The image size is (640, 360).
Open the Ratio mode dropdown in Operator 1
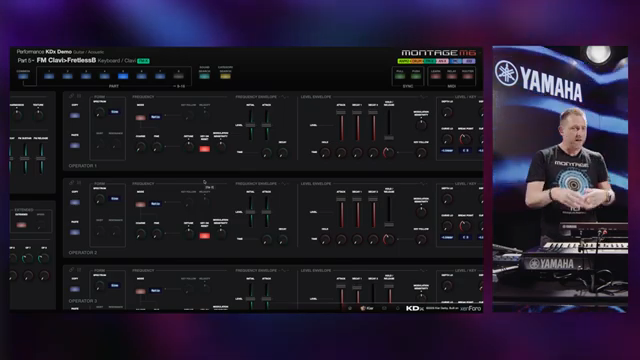click(x=156, y=117)
